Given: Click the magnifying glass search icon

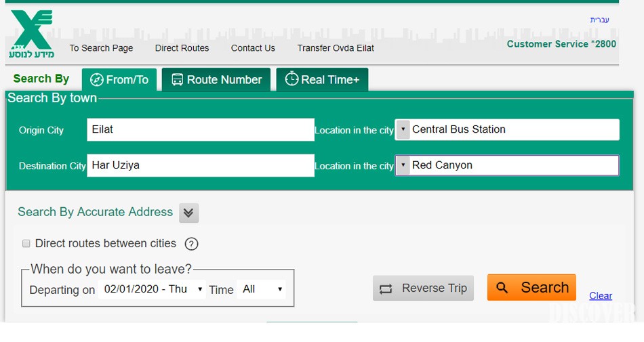Looking at the screenshot, I should (502, 288).
